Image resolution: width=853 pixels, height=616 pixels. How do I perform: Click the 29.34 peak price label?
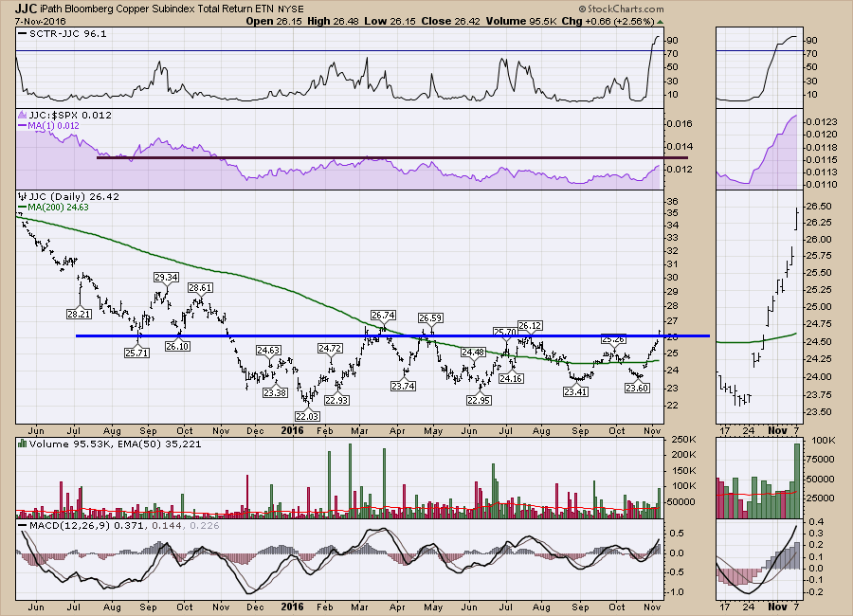166,277
